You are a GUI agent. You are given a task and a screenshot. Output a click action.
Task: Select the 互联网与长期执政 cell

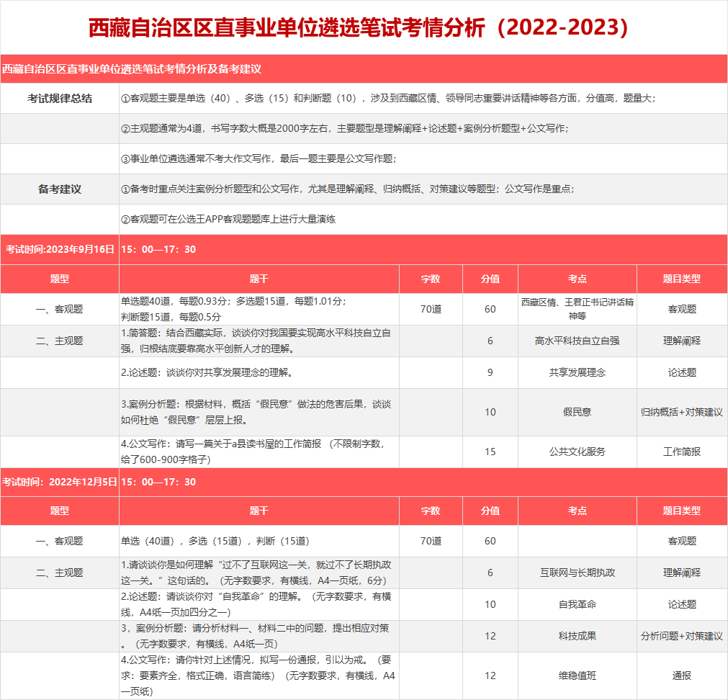click(577, 573)
